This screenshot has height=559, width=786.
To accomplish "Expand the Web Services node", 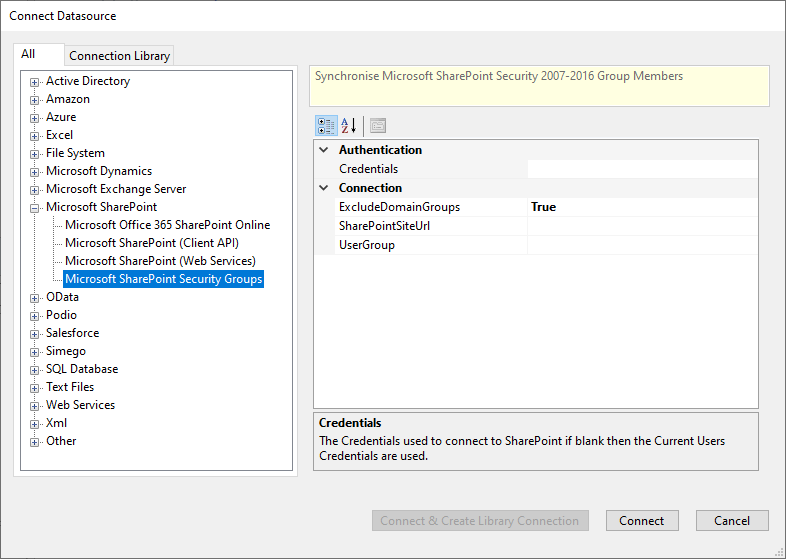I will pyautogui.click(x=34, y=407).
